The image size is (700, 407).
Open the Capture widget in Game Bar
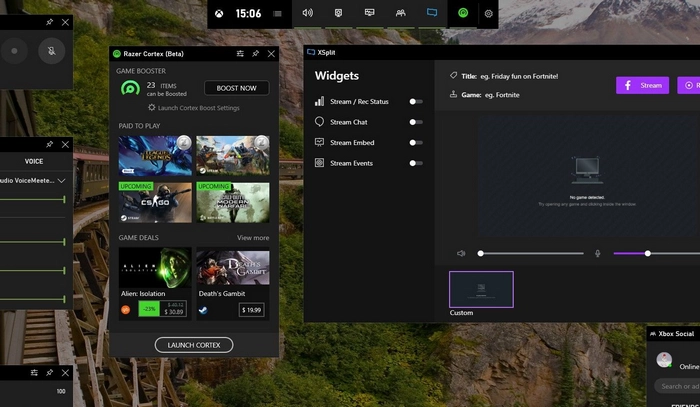[338, 13]
